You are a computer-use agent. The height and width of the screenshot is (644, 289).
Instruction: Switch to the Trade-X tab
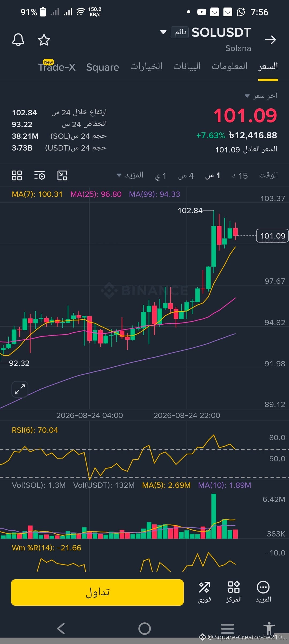[x=57, y=67]
